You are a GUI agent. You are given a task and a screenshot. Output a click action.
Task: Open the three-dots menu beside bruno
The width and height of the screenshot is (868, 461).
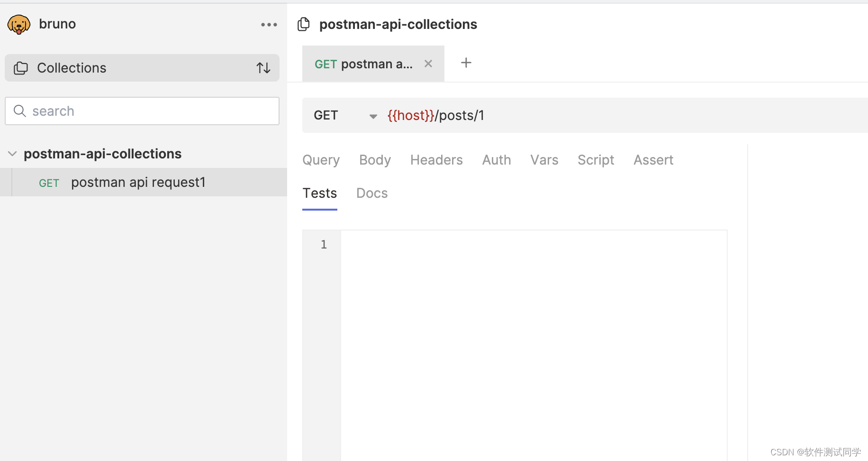(x=269, y=25)
